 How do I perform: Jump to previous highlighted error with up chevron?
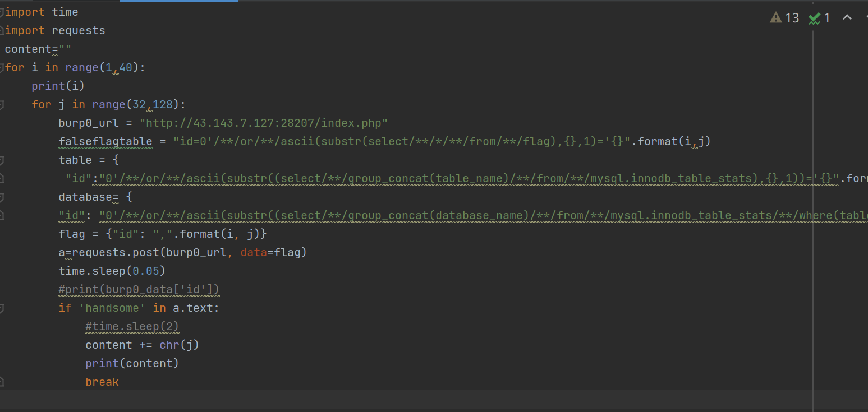tap(847, 17)
